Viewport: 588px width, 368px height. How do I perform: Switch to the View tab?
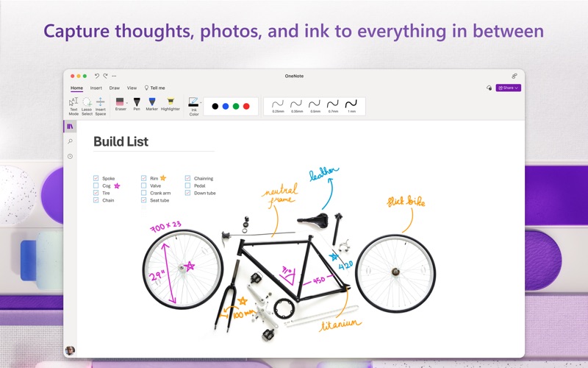click(132, 88)
